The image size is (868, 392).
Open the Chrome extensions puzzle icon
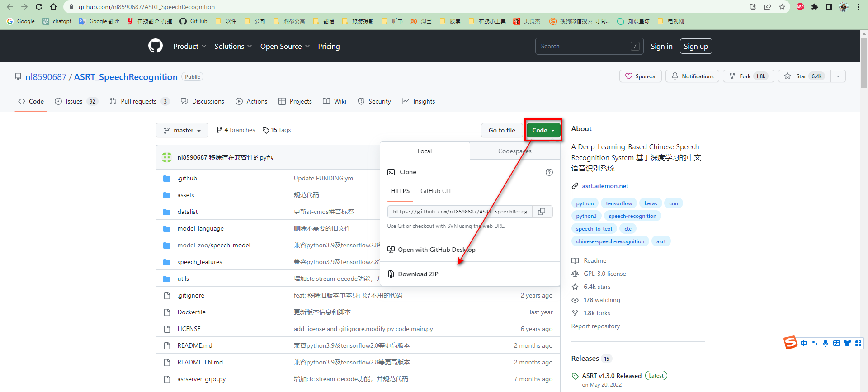point(815,7)
